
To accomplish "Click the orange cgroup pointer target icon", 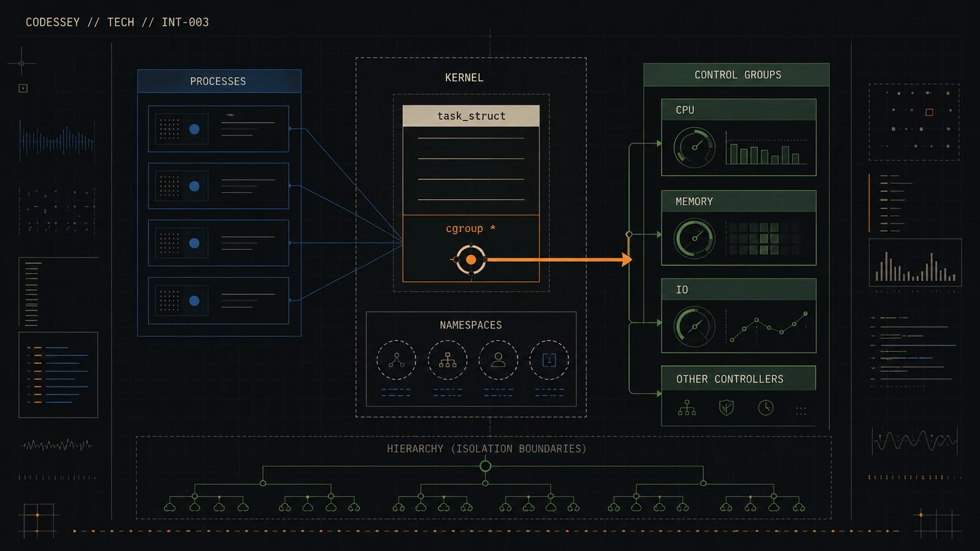I will coord(471,260).
